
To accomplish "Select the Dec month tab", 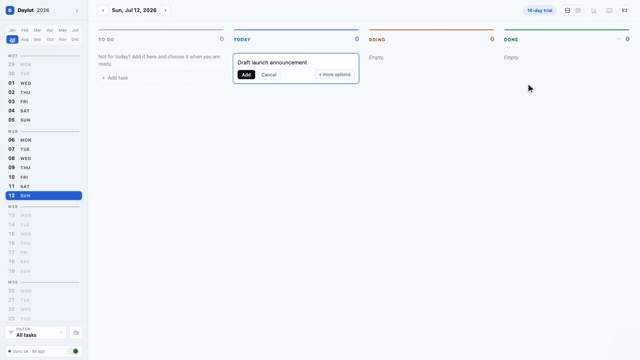I will pyautogui.click(x=75, y=40).
